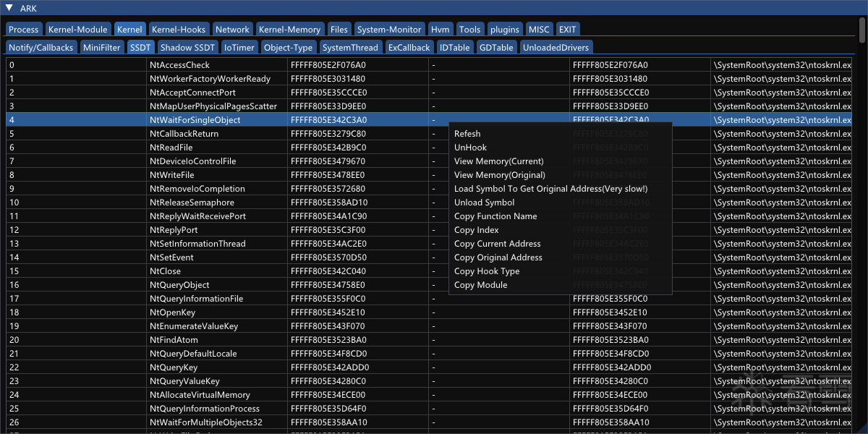
Task: Select the NtAccessCheck row
Action: pos(429,65)
